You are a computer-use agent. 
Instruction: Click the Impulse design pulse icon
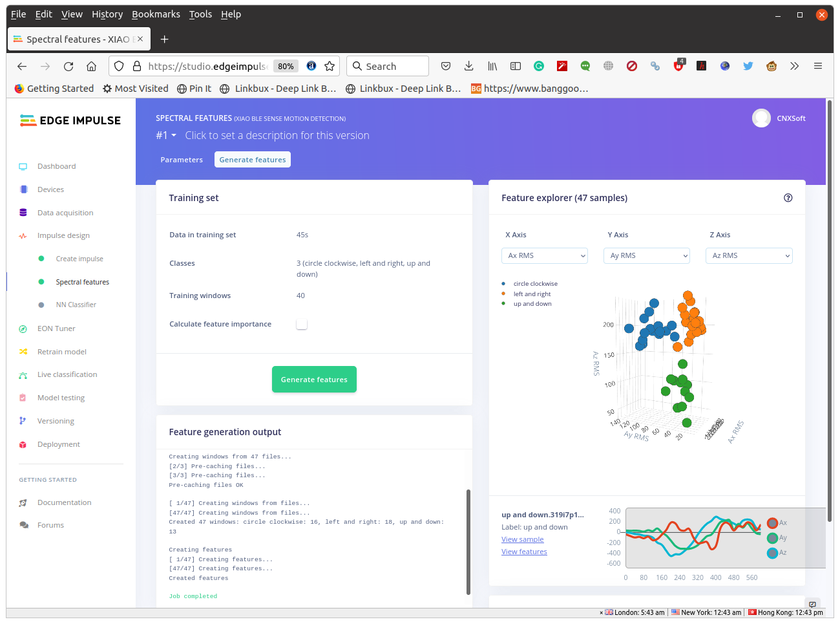23,236
